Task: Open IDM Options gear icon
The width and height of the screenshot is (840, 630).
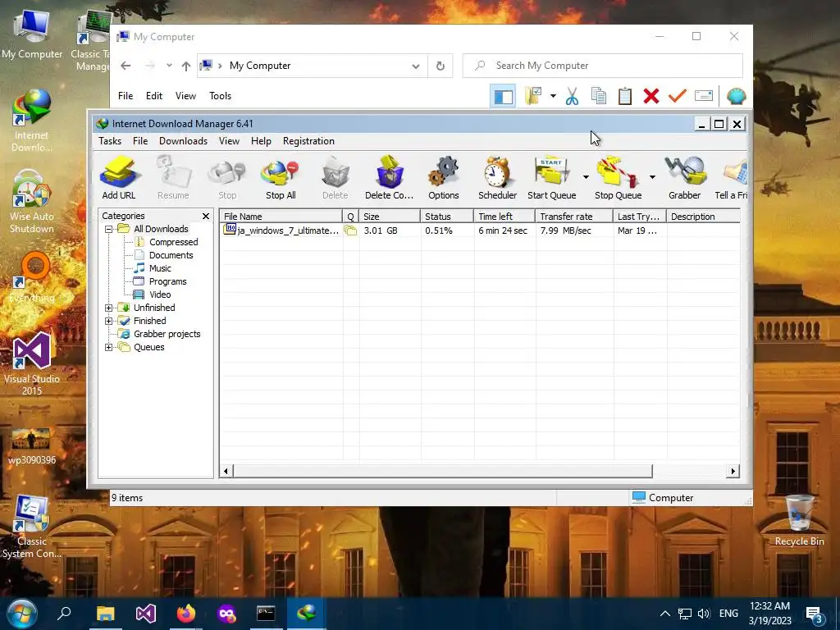Action: pos(444,177)
